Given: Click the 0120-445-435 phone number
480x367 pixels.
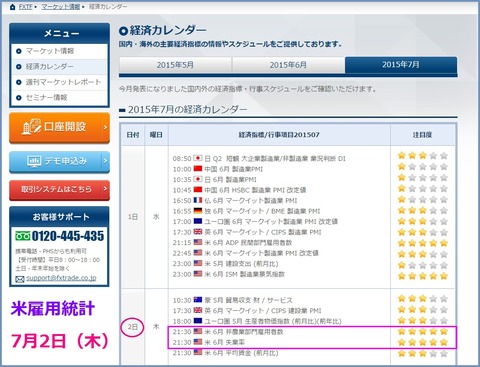Looking at the screenshot, I should pyautogui.click(x=68, y=236).
